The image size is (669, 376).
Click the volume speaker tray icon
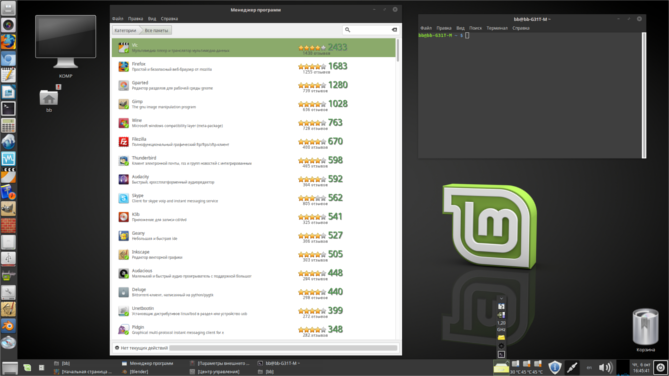pos(605,367)
